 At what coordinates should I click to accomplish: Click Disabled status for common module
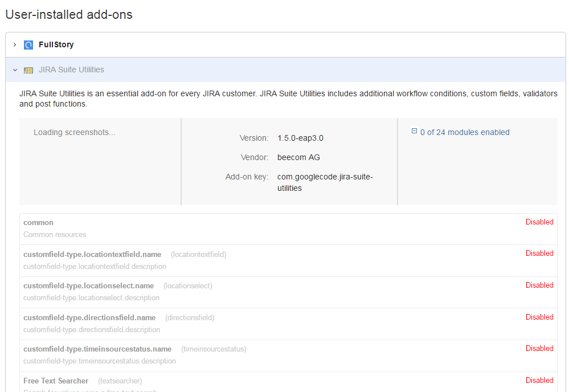(539, 222)
